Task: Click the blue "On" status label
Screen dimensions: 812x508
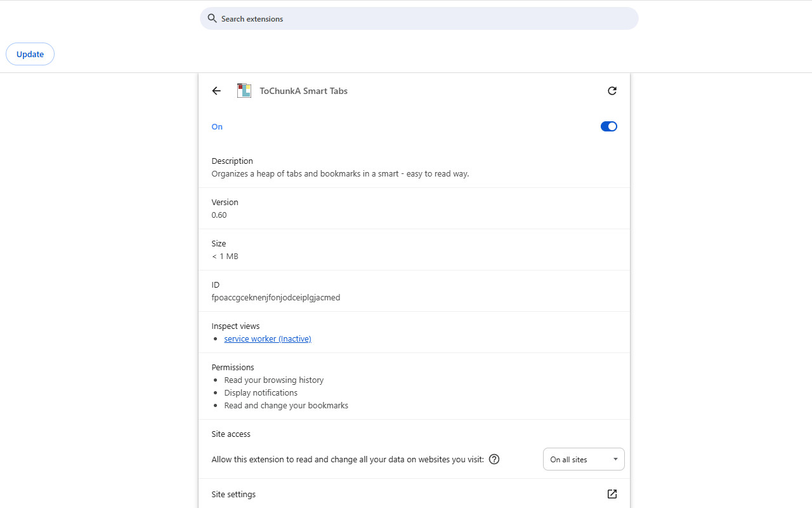Action: point(217,126)
